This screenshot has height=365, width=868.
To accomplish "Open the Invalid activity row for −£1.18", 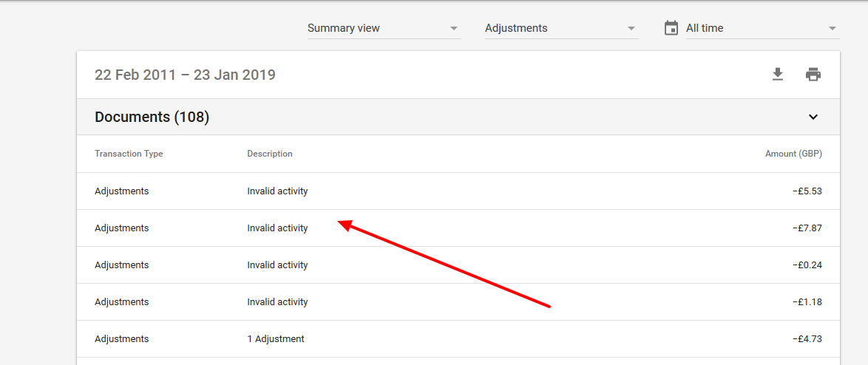I will 277,302.
